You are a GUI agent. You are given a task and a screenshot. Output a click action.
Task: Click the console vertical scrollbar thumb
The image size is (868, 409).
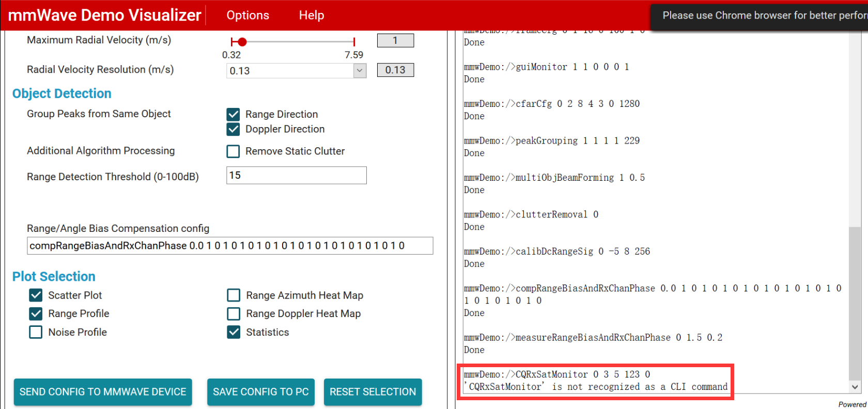855,304
